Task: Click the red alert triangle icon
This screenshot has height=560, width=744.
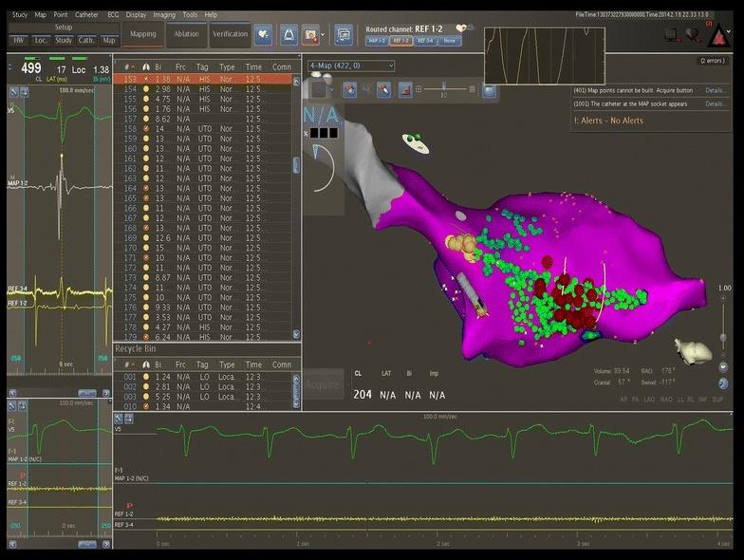Action: 718,34
